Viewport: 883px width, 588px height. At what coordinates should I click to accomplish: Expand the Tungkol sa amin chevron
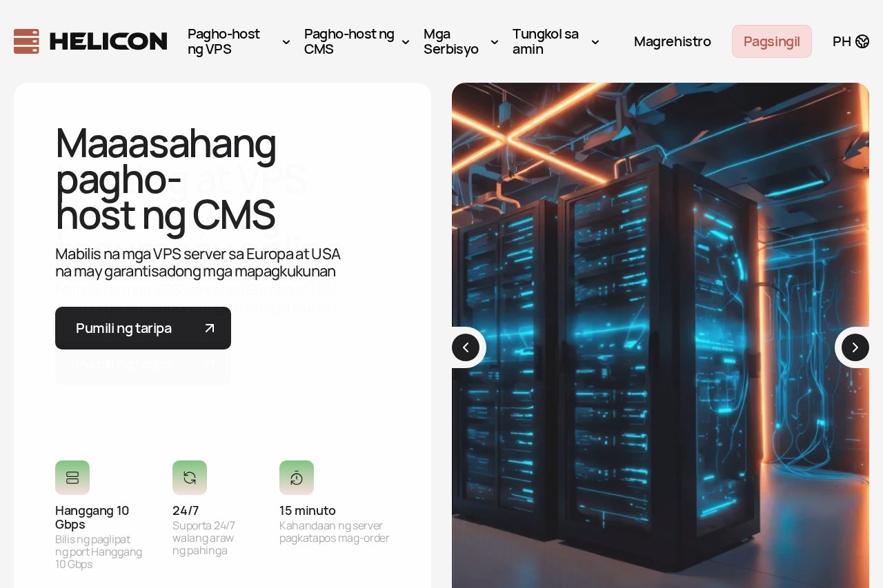595,42
